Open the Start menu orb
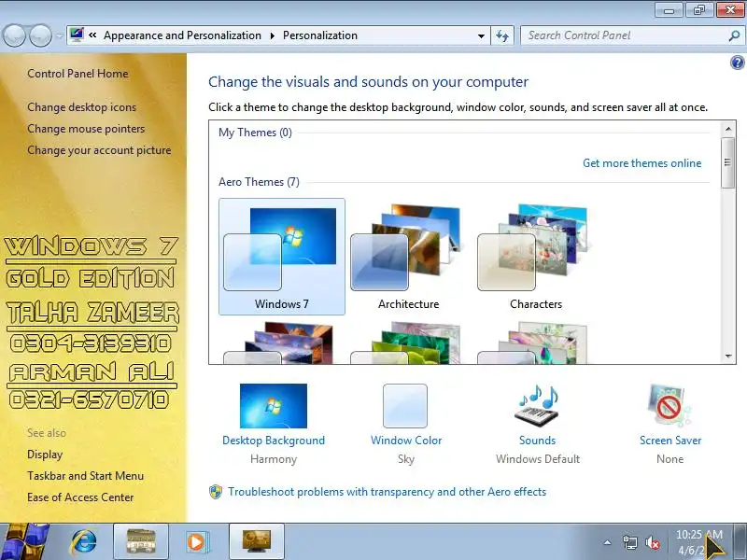Viewport: 747px width, 560px height. (23, 542)
